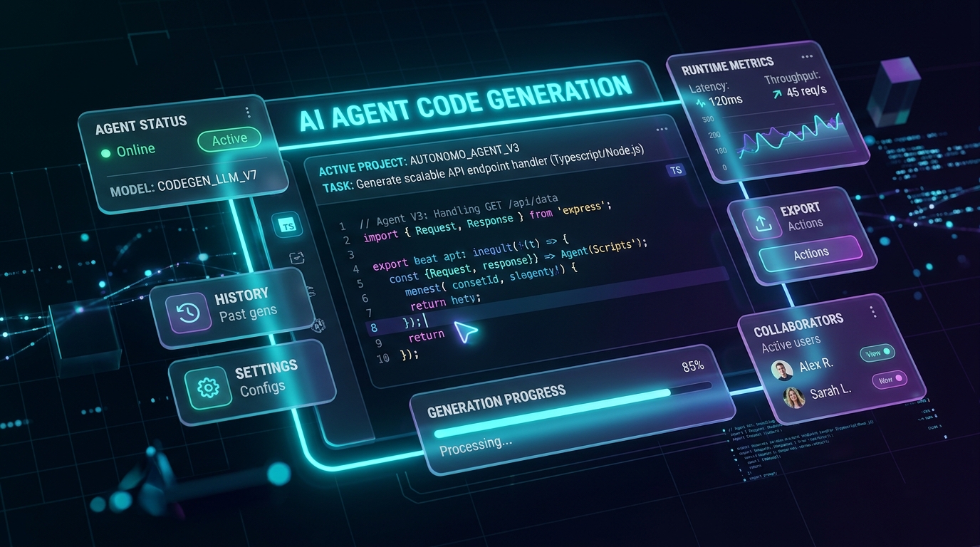Screen dimensions: 980x547
Task: Toggle the Now switch for Sarah L.
Action: click(x=890, y=380)
